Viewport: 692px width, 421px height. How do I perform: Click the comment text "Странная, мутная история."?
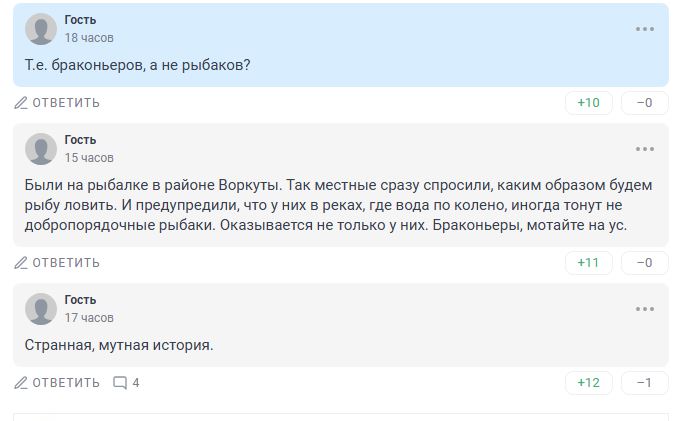(119, 346)
